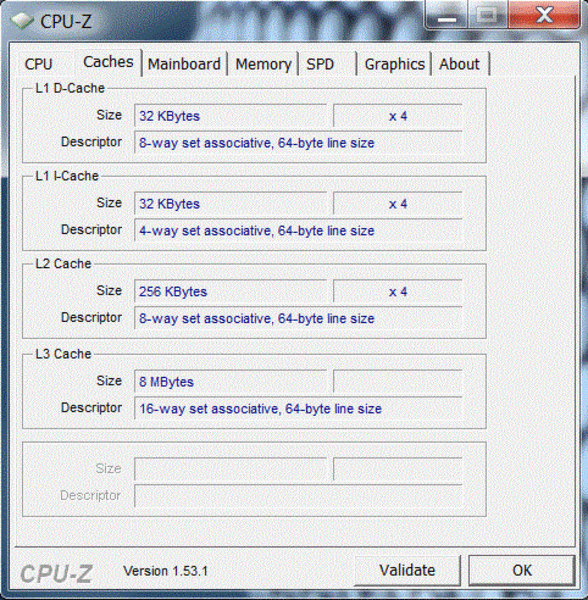Click the CPU-Z app icon in title bar
Screen dimensions: 588x600
(x=22, y=21)
